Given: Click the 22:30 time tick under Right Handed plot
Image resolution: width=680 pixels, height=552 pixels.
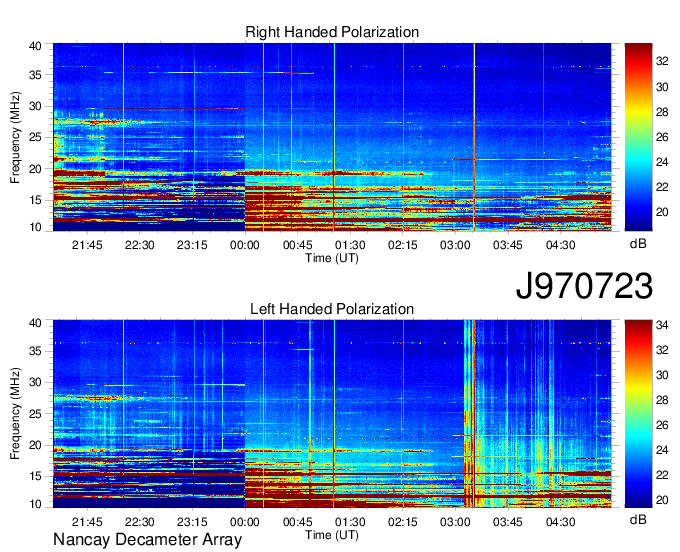Looking at the screenshot, I should 140,245.
